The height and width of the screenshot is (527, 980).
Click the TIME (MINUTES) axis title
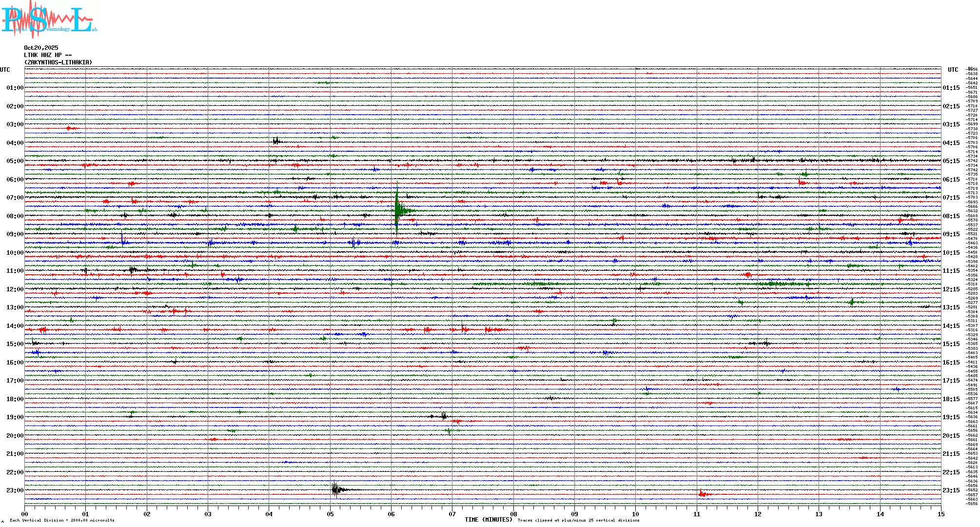pyautogui.click(x=488, y=520)
